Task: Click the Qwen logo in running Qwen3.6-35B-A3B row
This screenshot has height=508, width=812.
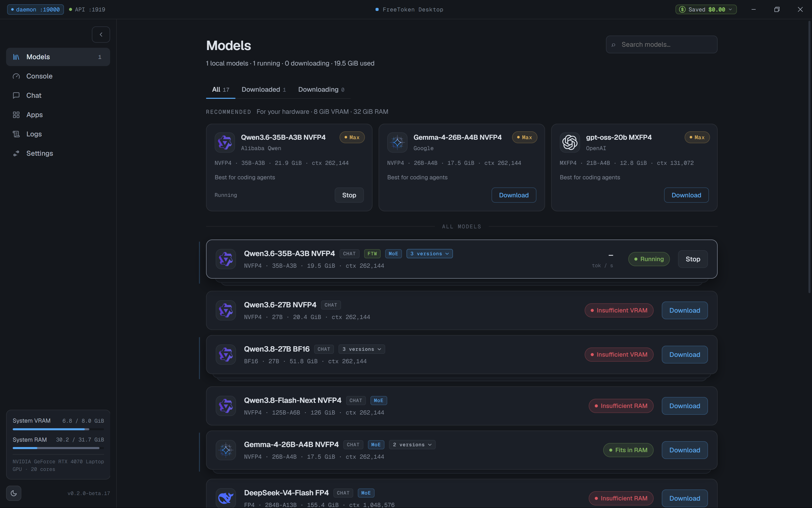Action: coord(226,259)
